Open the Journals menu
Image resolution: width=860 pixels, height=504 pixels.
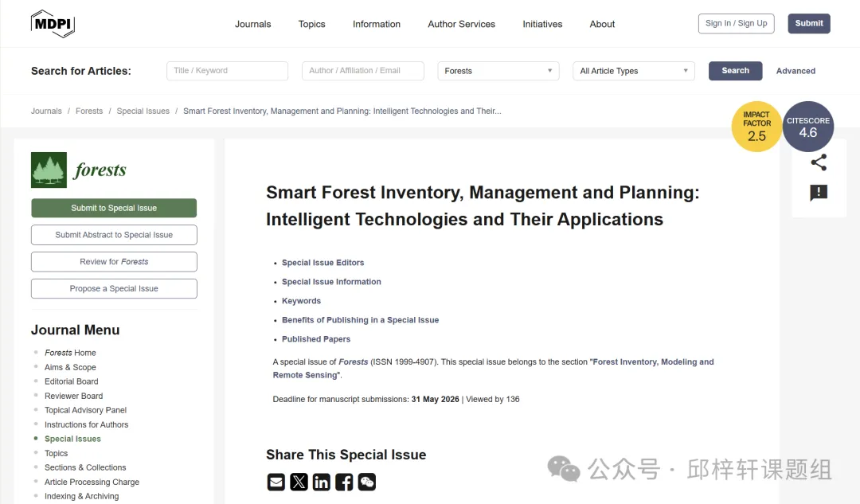click(x=252, y=24)
